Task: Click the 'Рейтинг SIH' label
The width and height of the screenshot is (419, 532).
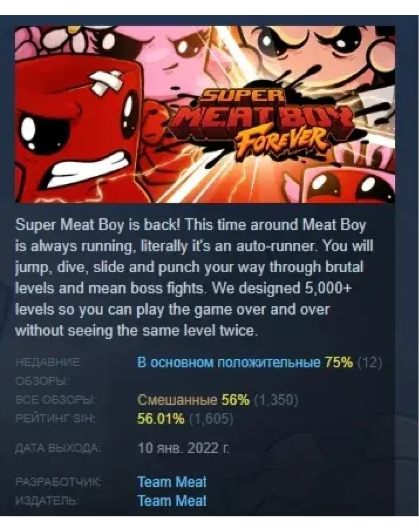Action: [55, 419]
